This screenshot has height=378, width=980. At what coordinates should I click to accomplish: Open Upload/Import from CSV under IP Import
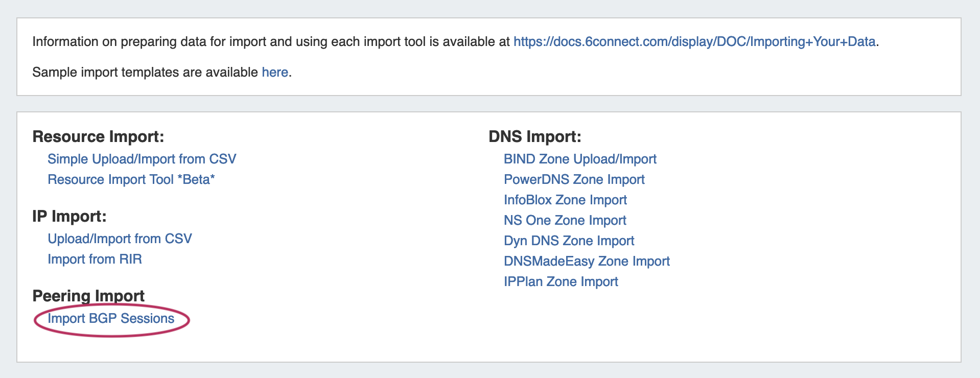[x=120, y=239]
